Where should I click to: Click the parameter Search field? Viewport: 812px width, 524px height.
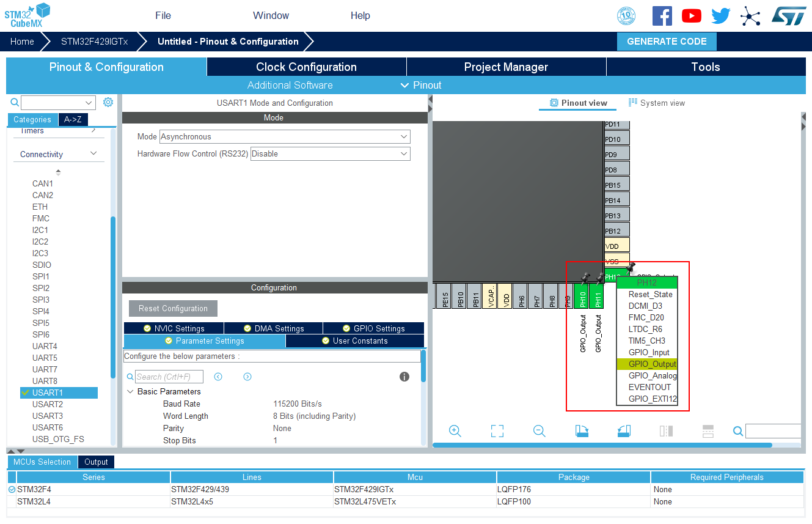click(169, 377)
